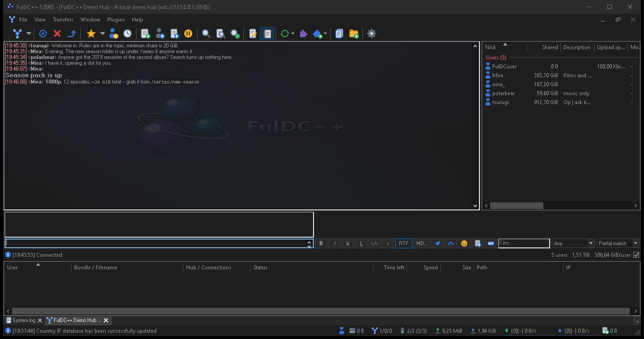Image resolution: width=644 pixels, height=339 pixels.
Task: Open the notepad pencil icon
Action: (x=253, y=33)
